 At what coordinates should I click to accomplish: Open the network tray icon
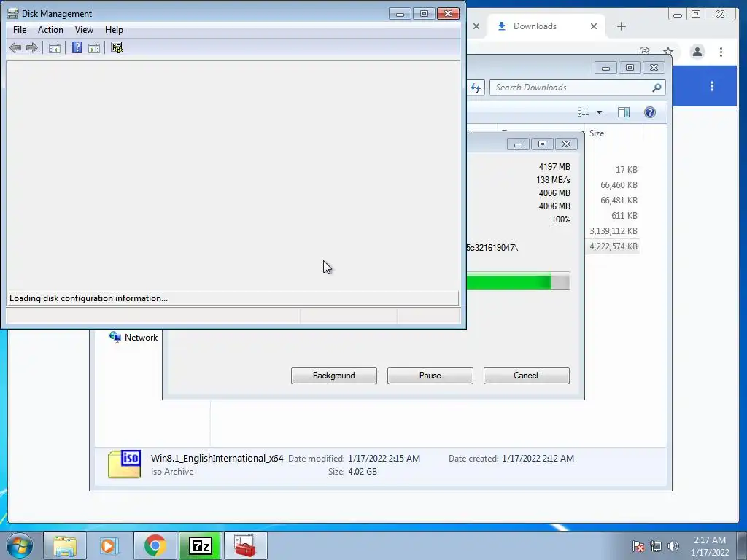tap(656, 546)
